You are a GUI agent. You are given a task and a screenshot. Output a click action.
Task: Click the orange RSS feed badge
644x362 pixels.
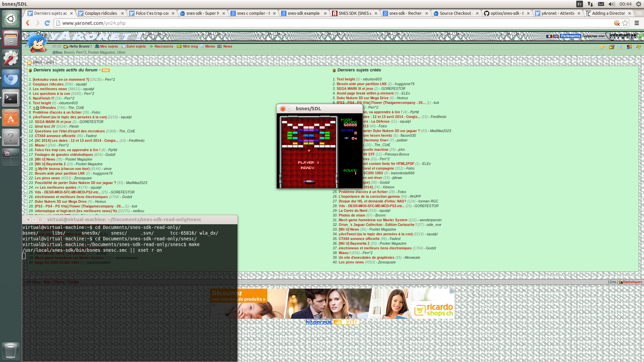point(106,70)
